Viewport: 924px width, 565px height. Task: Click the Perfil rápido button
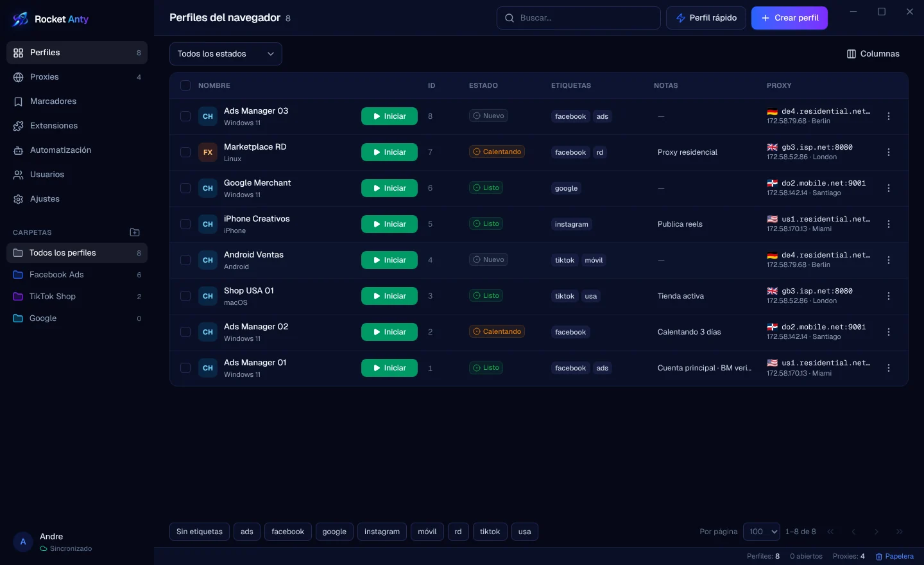(x=706, y=18)
